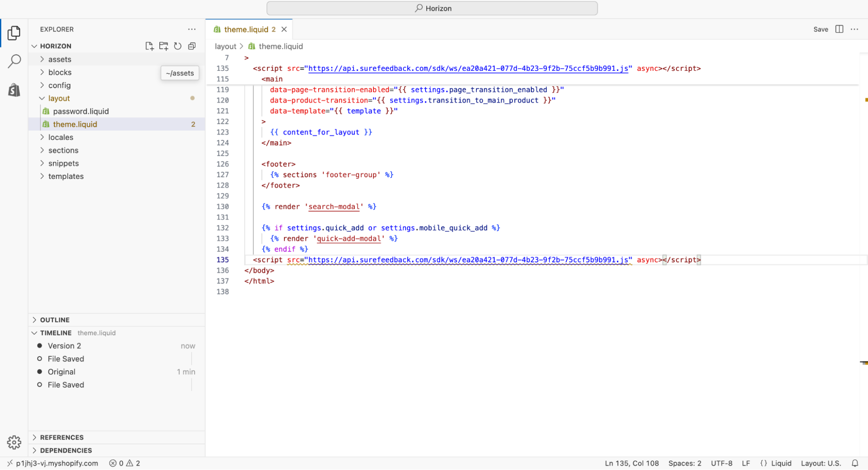The width and height of the screenshot is (868, 470).
Task: Collapse the layout folder
Action: [59, 99]
